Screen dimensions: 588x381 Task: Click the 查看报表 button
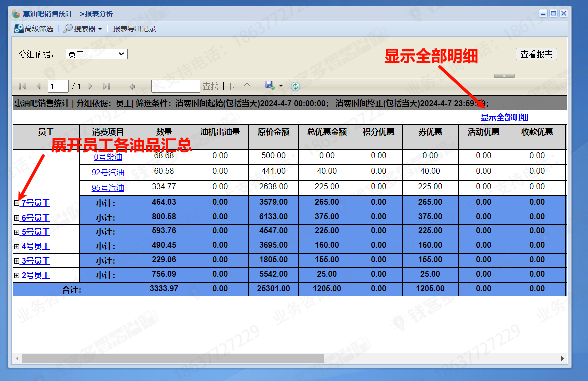[x=536, y=54]
